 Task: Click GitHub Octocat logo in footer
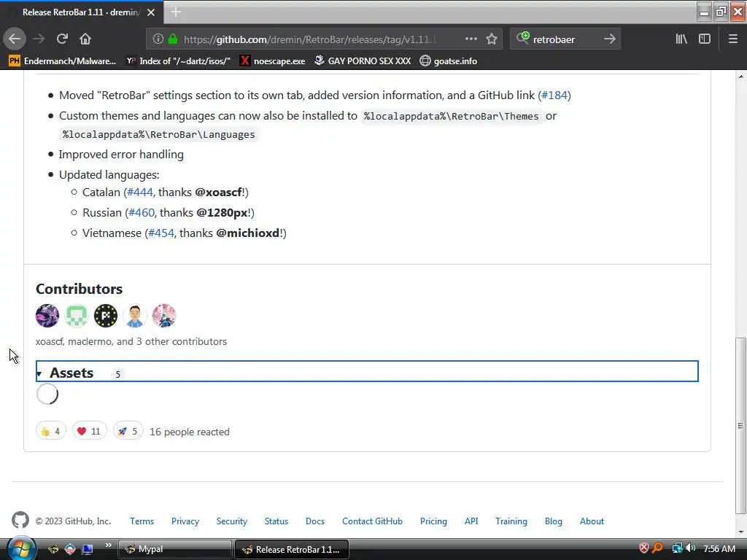[20, 521]
